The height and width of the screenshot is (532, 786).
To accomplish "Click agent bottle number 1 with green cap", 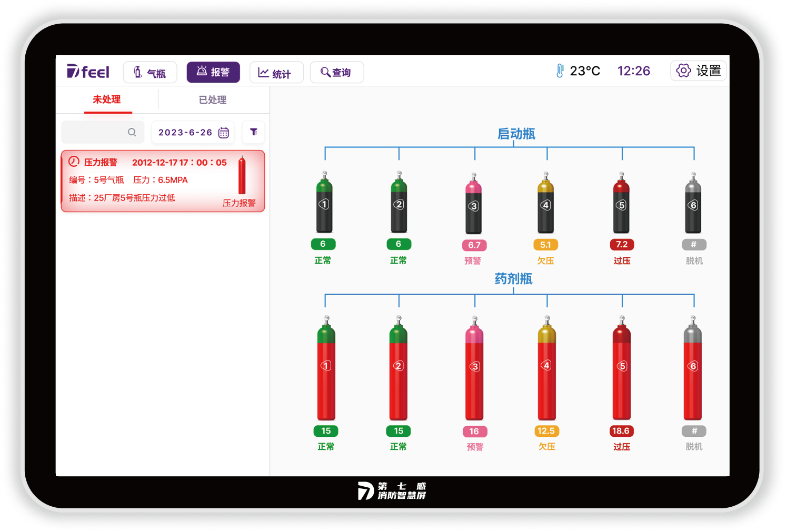I will (326, 368).
